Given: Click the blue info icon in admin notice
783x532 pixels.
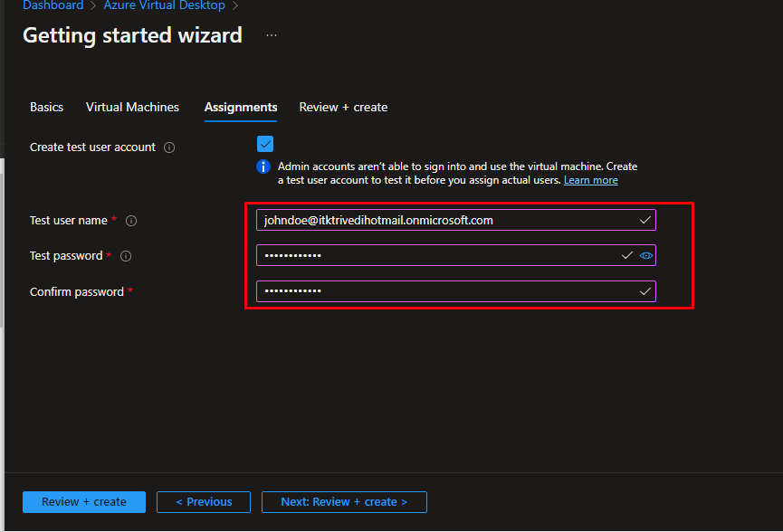Looking at the screenshot, I should click(x=263, y=166).
